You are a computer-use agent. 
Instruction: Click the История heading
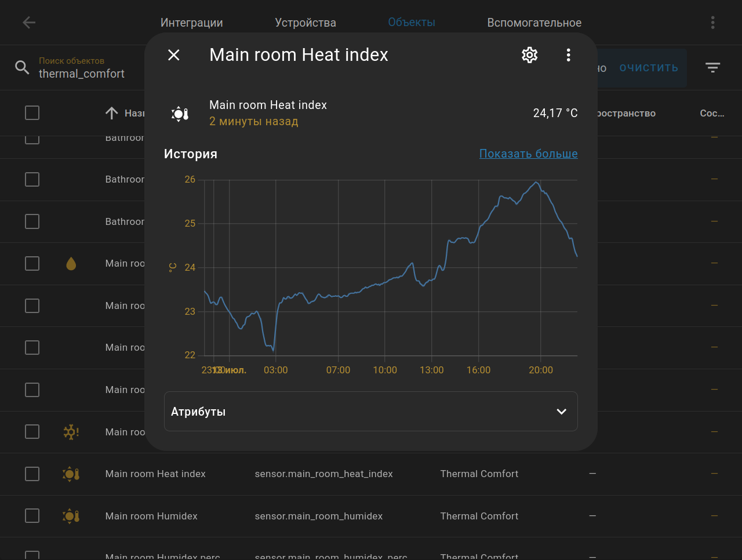point(191,154)
